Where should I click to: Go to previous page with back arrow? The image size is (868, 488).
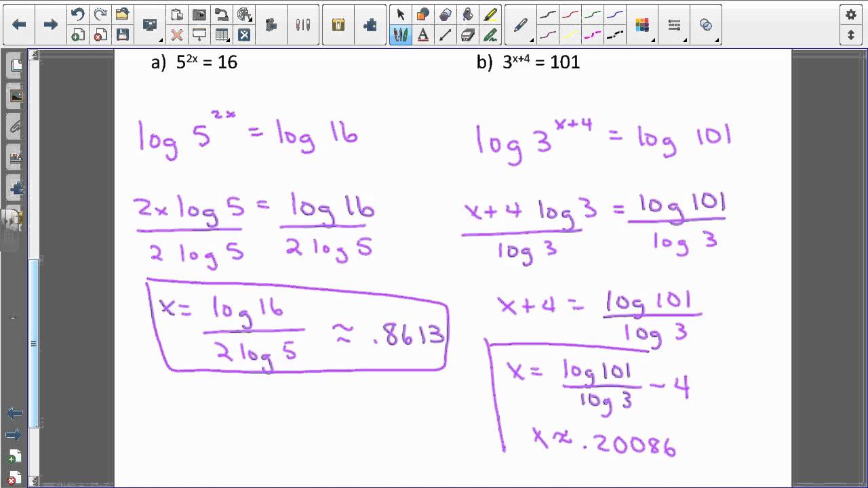click(19, 25)
